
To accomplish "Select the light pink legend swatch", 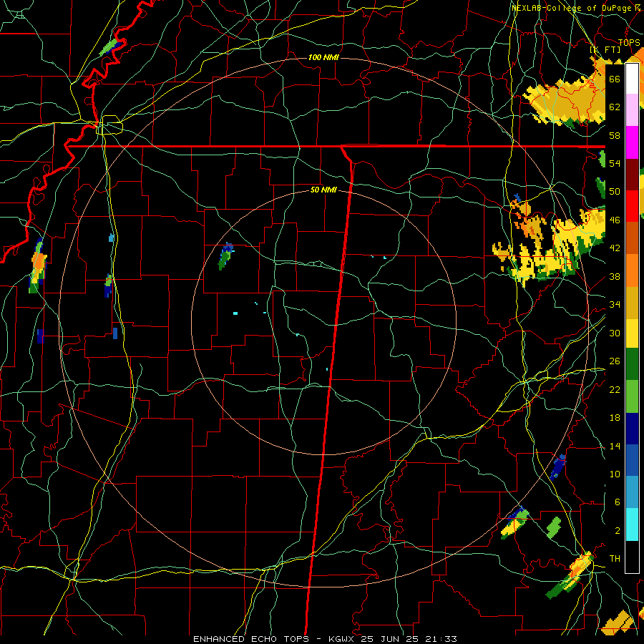I will pyautogui.click(x=632, y=110).
